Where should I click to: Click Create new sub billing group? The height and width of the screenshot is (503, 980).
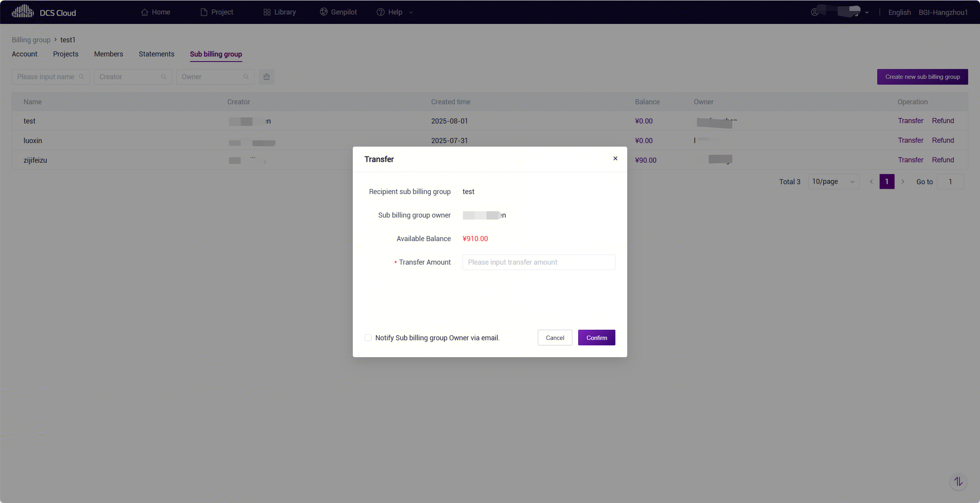[922, 77]
